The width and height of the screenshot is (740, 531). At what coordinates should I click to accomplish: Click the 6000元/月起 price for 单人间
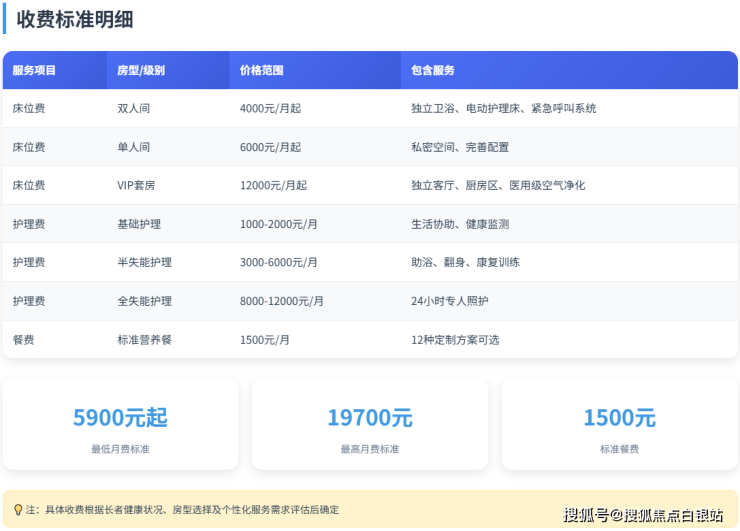tap(270, 147)
